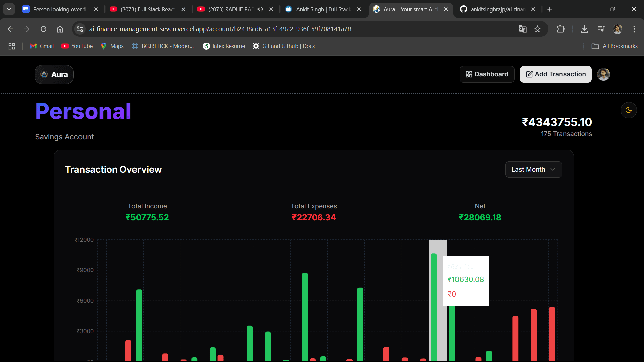This screenshot has width=644, height=362.
Task: Open the browser Extensions puzzle icon
Action: [x=560, y=29]
